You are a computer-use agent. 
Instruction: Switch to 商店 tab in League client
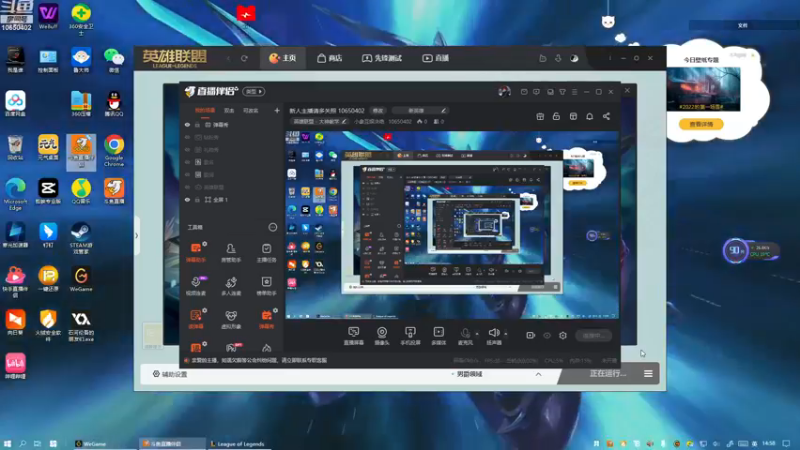pyautogui.click(x=328, y=58)
